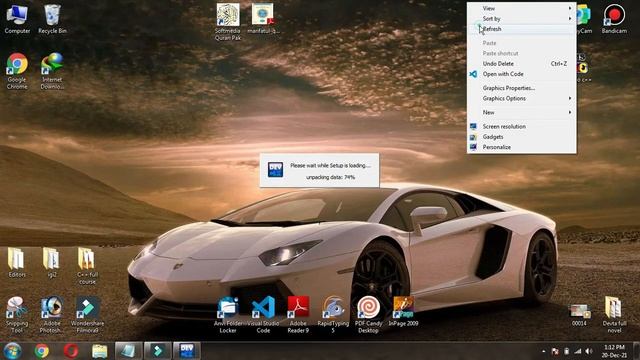Select the Snipping Tool shortcut
The height and width of the screenshot is (360, 640).
(17, 315)
